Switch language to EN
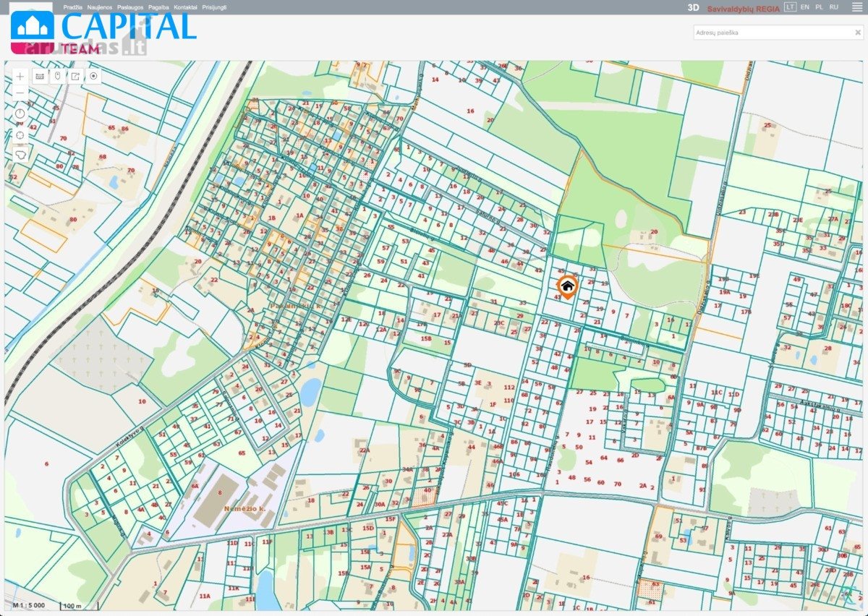Image resolution: width=868 pixels, height=616 pixels. coord(804,7)
